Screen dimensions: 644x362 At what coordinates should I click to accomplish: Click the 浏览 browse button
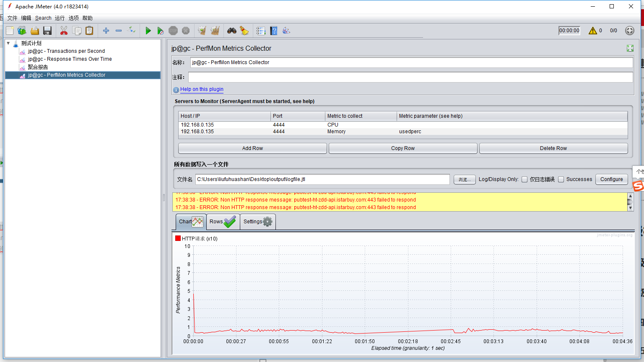465,179
